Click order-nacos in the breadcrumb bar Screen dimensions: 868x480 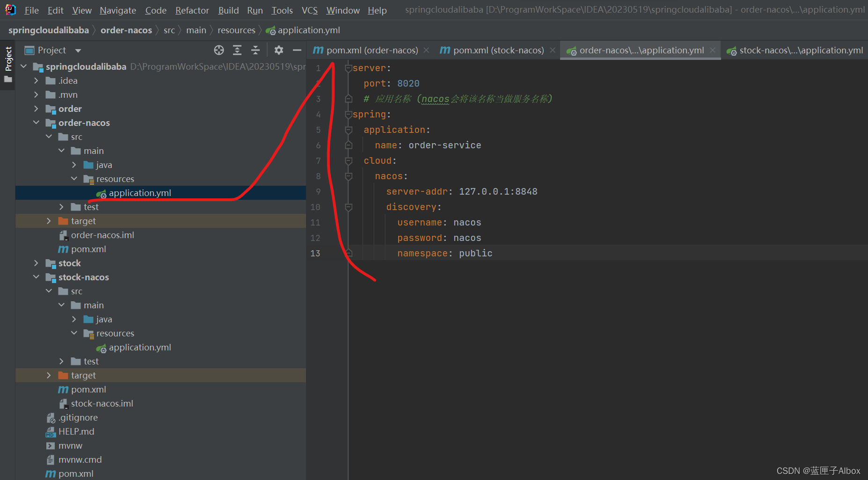pos(126,30)
